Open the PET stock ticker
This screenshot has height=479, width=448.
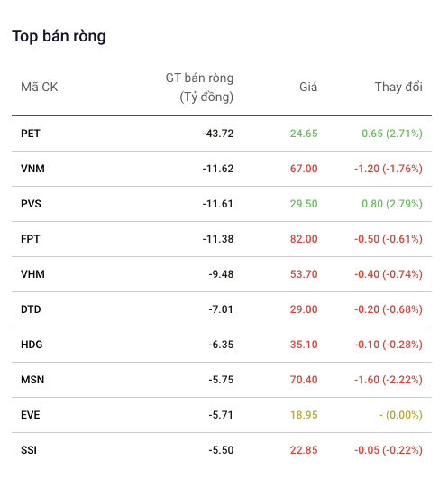click(x=31, y=134)
